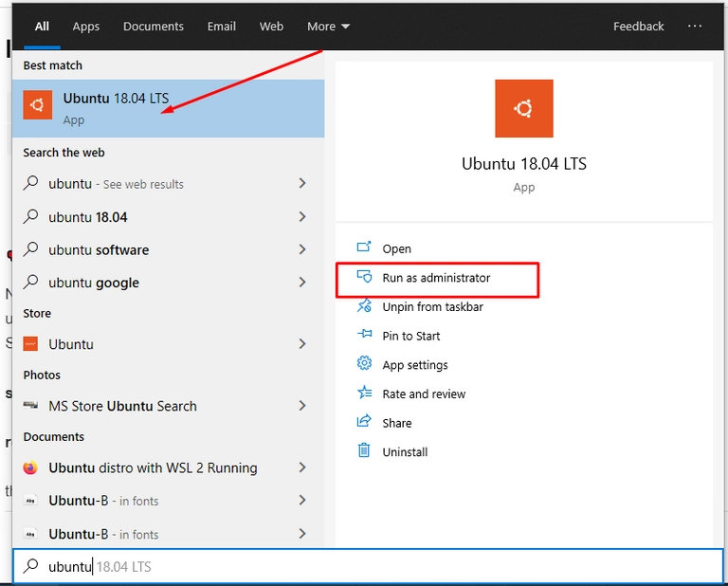Click the App settings gear icon
728x586 pixels.
(364, 363)
